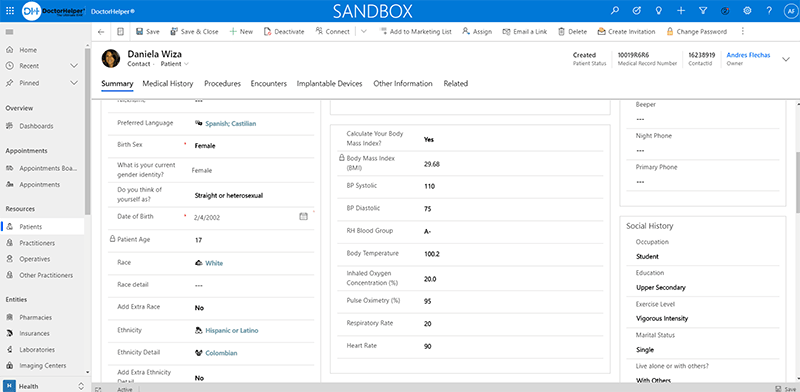800x392 pixels.
Task: Switch to the Other Information tab
Action: pos(403,84)
